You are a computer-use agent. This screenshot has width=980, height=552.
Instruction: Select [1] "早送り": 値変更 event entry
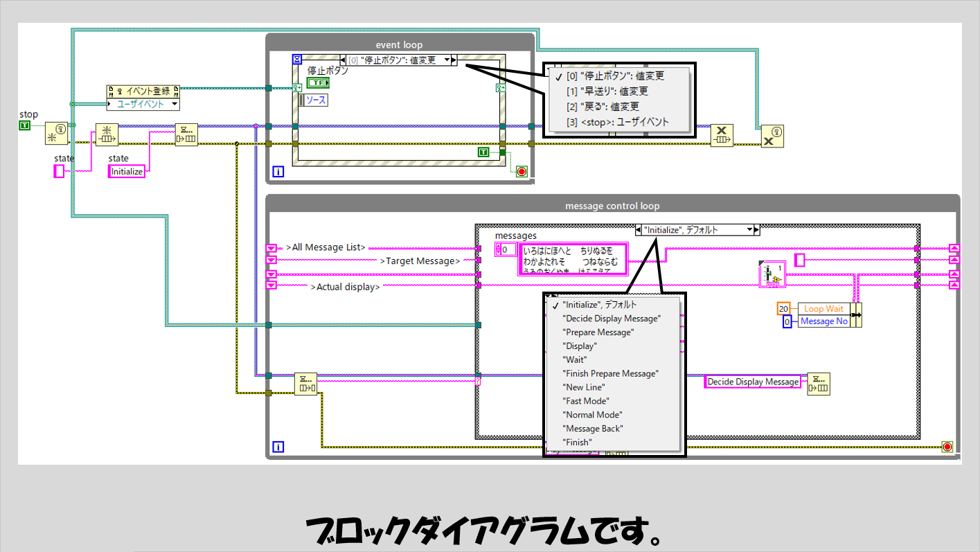point(607,91)
